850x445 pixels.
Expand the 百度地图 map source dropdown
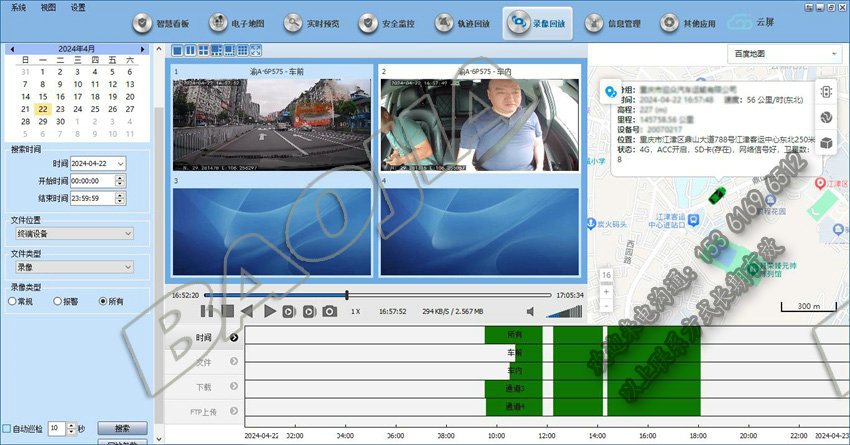point(785,53)
